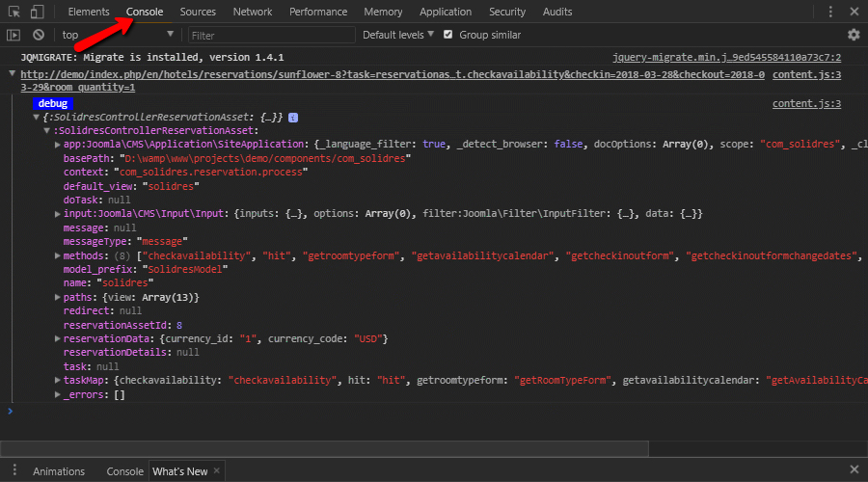Image resolution: width=868 pixels, height=482 pixels.
Task: Close the What's New drawer tab
Action: [217, 471]
